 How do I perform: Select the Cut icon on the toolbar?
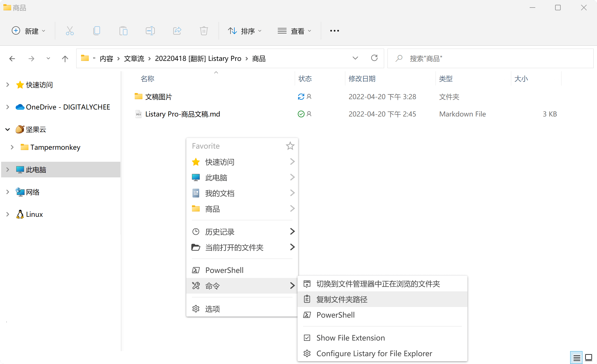pyautogui.click(x=70, y=31)
